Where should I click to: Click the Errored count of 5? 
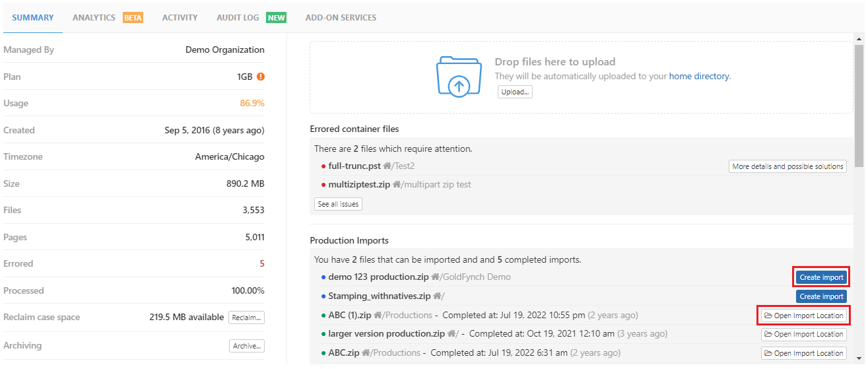tap(262, 264)
